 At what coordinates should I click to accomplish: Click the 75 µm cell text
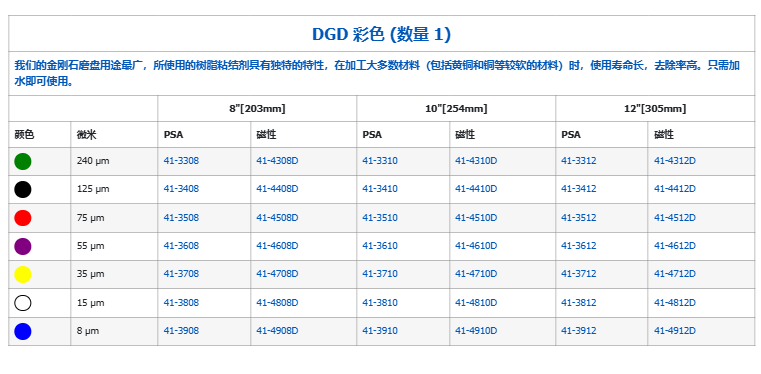pyautogui.click(x=90, y=218)
